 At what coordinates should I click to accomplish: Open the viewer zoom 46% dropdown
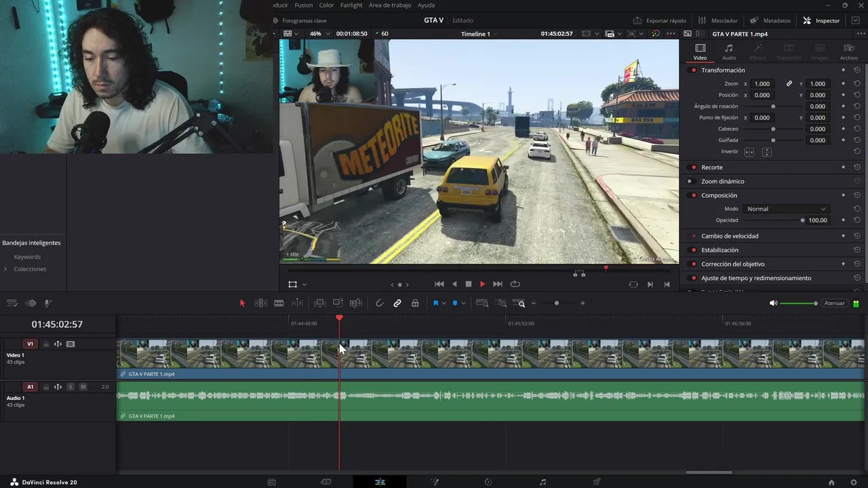(320, 34)
